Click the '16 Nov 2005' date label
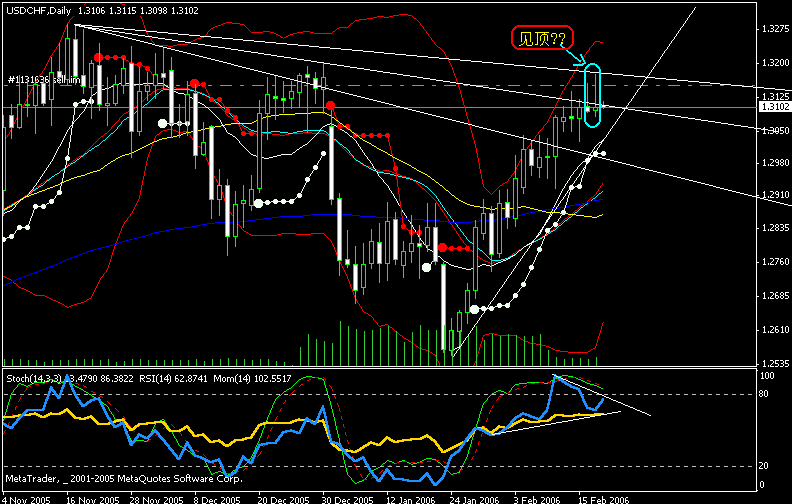This screenshot has width=792, height=504. point(93,500)
